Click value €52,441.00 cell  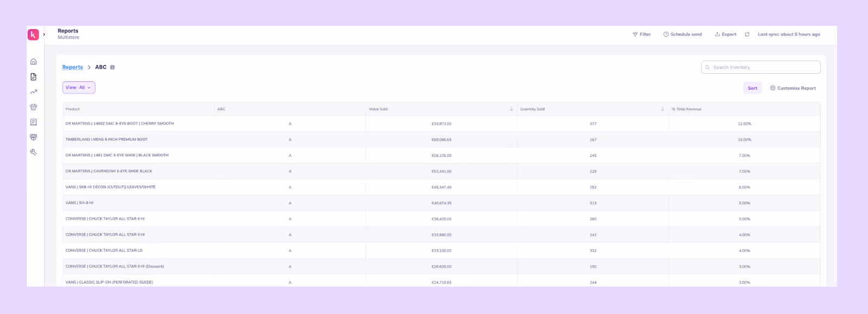442,171
